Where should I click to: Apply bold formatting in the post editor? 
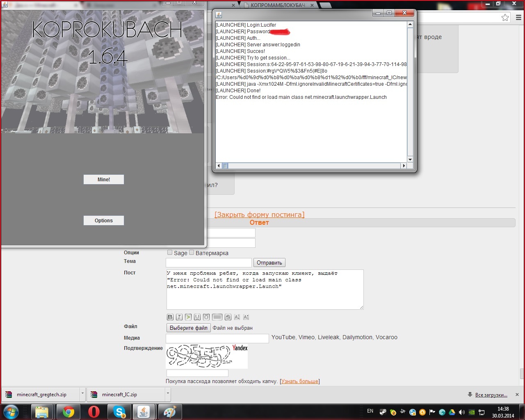[x=170, y=317]
